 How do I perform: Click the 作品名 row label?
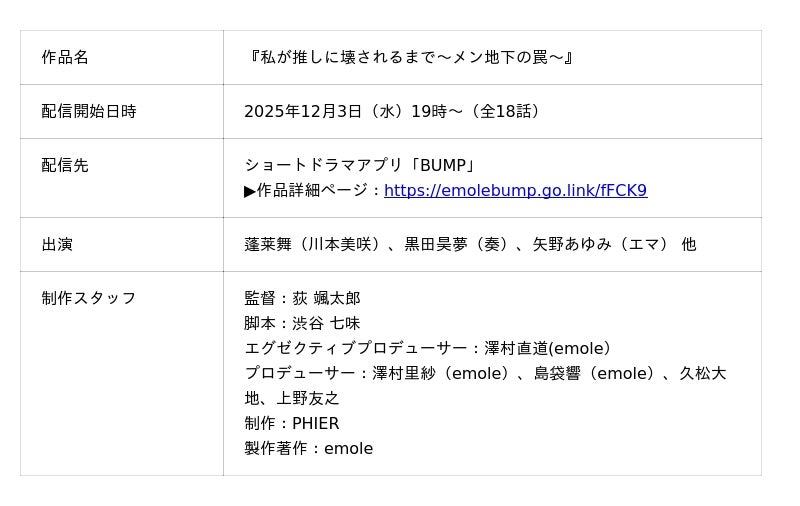[65, 57]
